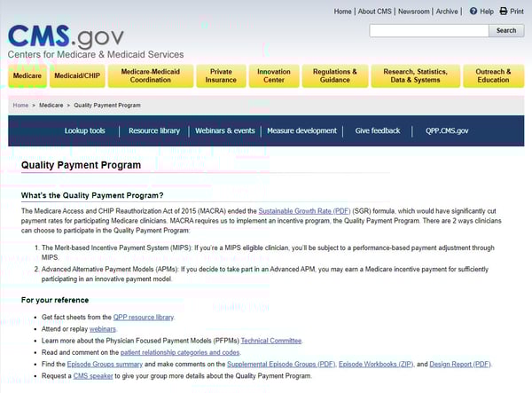
Task: Open the Home link in top bar
Action: 342,12
